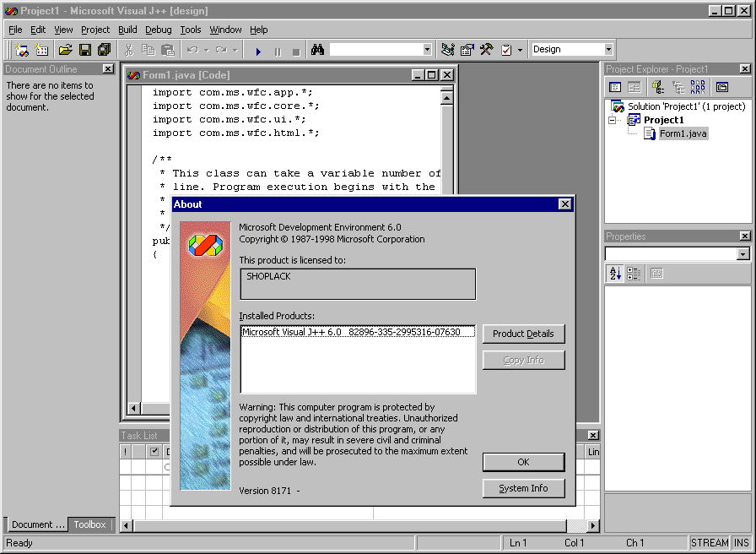Click the Alphabetic sort icon in Properties panel
This screenshot has height=554, width=756.
(x=615, y=274)
